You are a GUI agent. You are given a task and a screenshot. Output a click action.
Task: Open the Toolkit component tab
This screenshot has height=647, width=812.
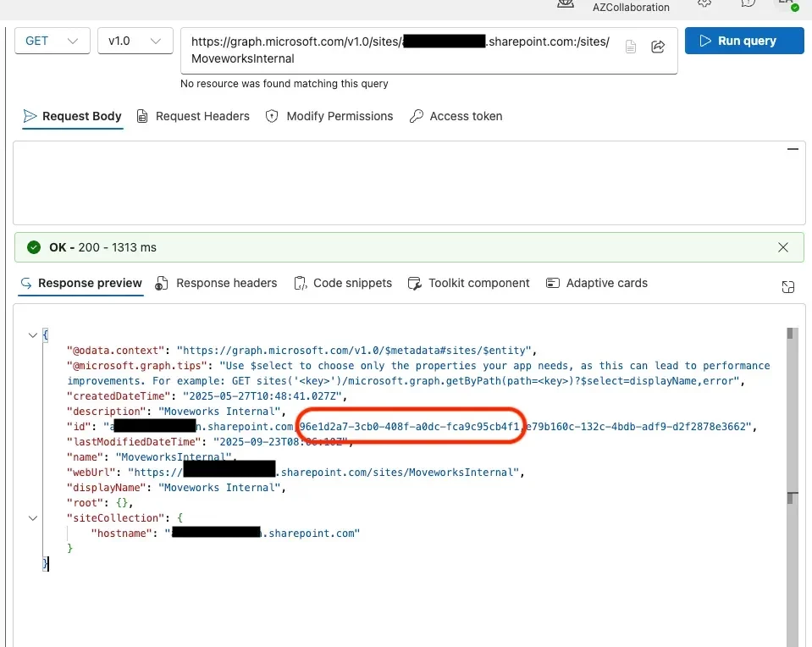(x=469, y=284)
